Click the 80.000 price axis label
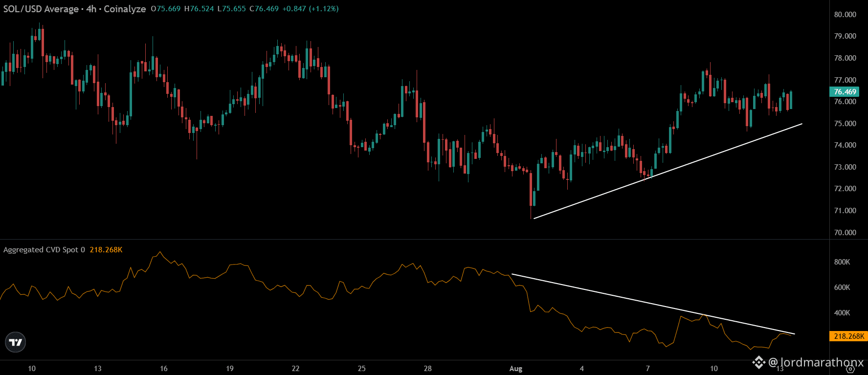The width and height of the screenshot is (868, 375). [845, 15]
